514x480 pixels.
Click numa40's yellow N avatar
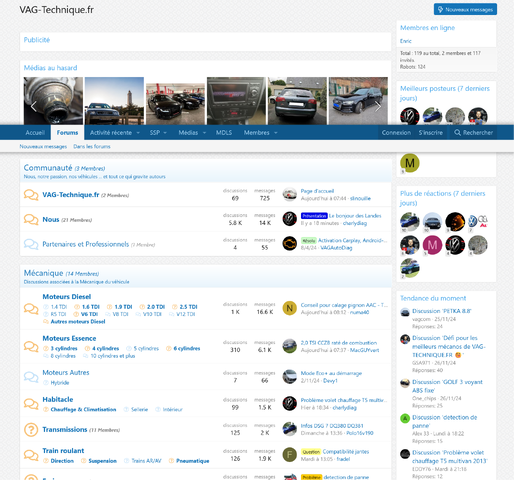pyautogui.click(x=290, y=308)
